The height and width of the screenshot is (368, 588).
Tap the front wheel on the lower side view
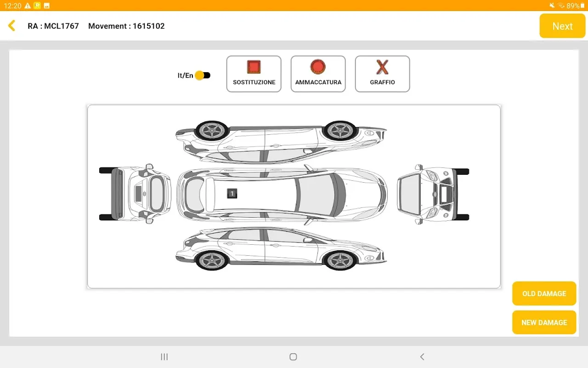click(x=340, y=260)
